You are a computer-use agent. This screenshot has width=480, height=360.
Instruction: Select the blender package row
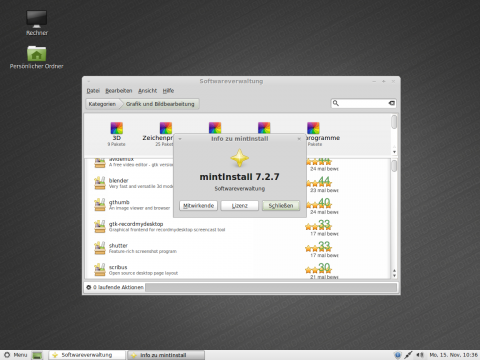pyautogui.click(x=237, y=184)
